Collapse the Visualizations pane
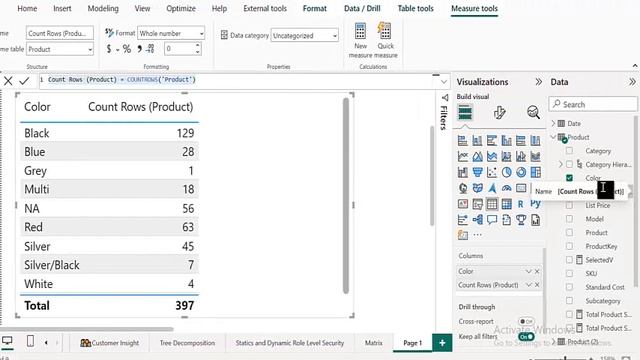The width and height of the screenshot is (640, 360). coord(538,82)
